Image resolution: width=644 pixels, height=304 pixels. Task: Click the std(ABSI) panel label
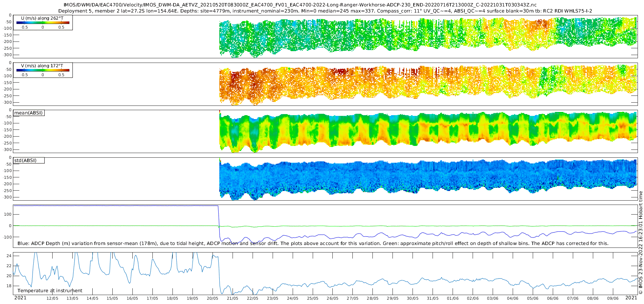(x=25, y=161)
